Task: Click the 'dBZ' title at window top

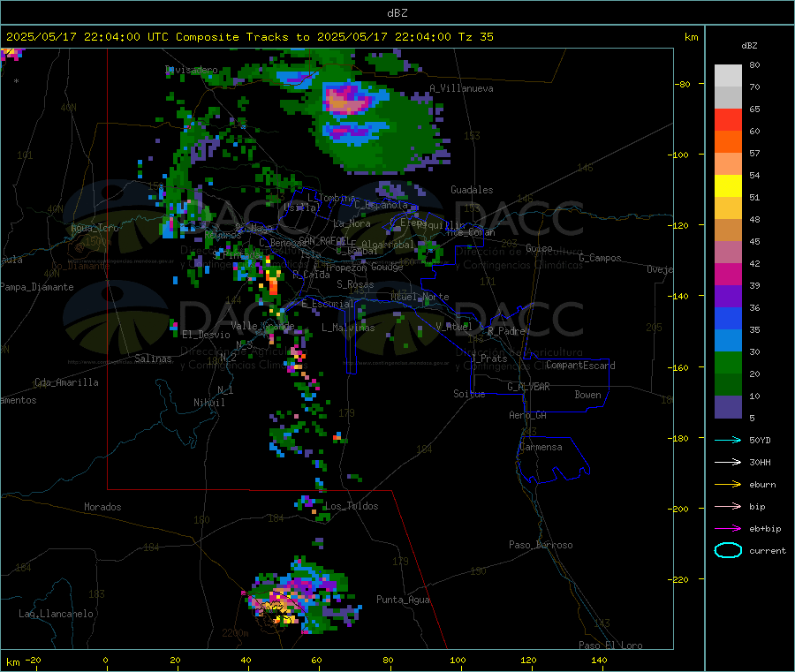Action: (x=397, y=12)
